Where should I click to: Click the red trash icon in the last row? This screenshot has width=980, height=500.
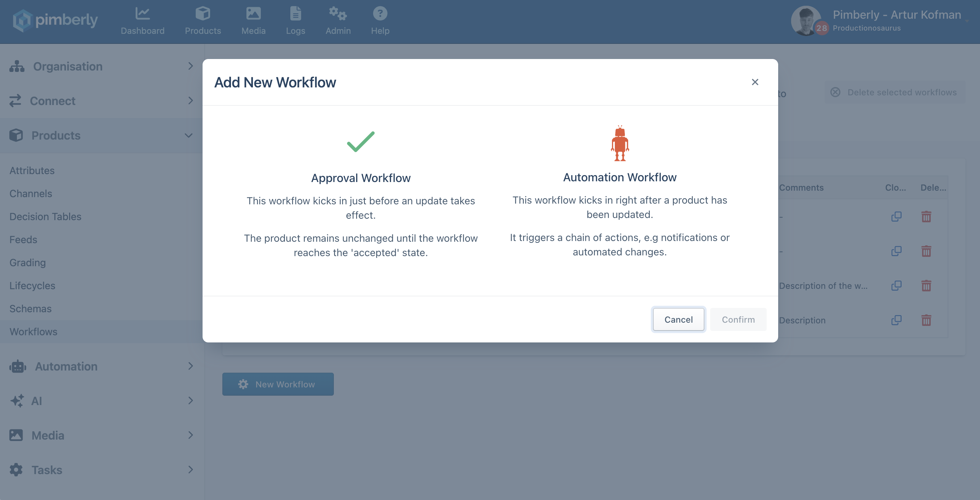[926, 321]
